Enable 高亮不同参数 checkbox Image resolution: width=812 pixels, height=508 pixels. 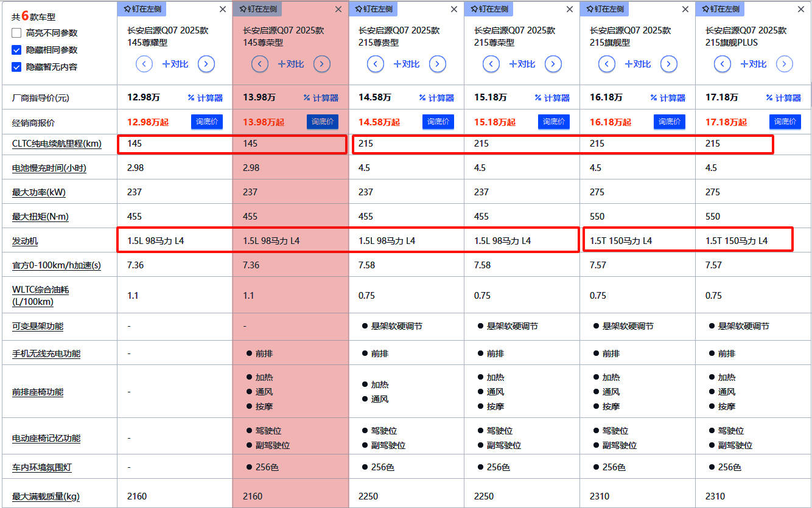17,33
